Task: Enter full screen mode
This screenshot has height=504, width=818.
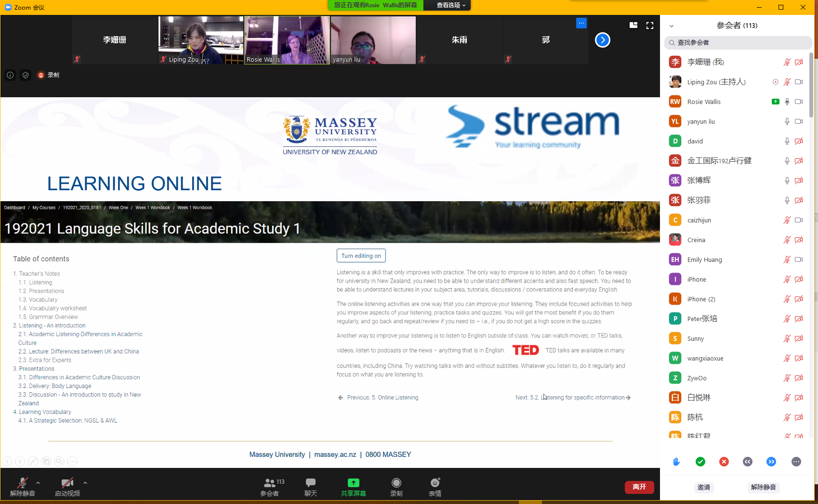Action: pos(650,25)
